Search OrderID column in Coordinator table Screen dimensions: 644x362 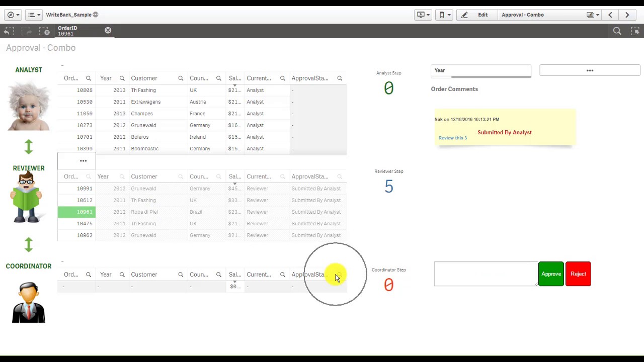click(x=89, y=275)
